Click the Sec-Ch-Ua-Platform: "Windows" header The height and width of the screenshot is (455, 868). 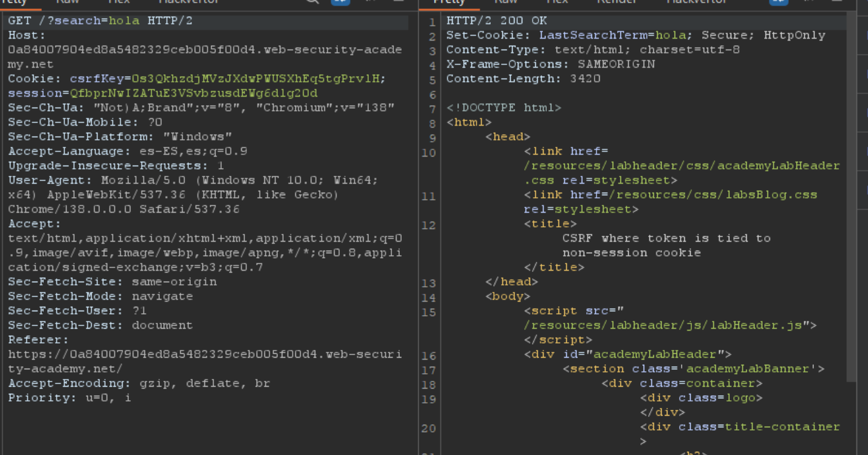pos(120,137)
